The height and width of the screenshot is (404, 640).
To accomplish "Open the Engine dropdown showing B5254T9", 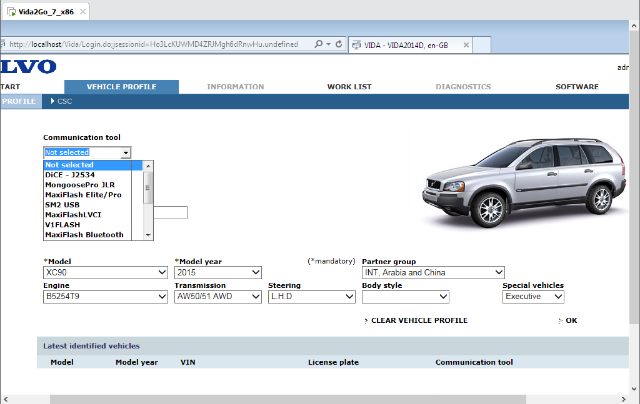I will click(x=105, y=297).
